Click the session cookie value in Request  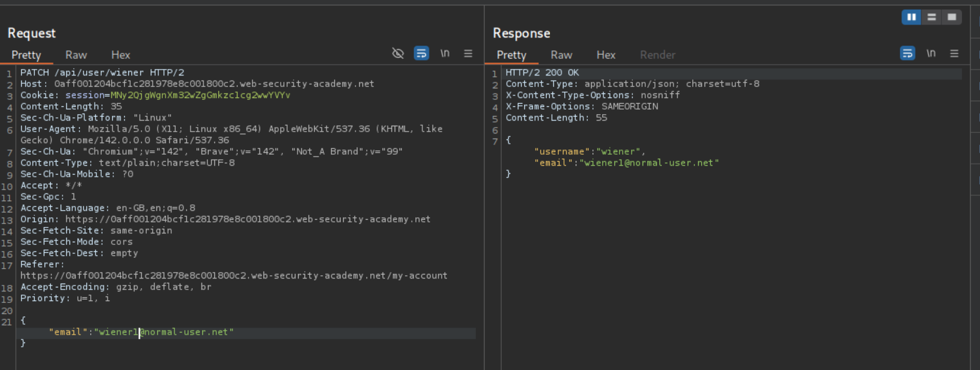click(200, 95)
